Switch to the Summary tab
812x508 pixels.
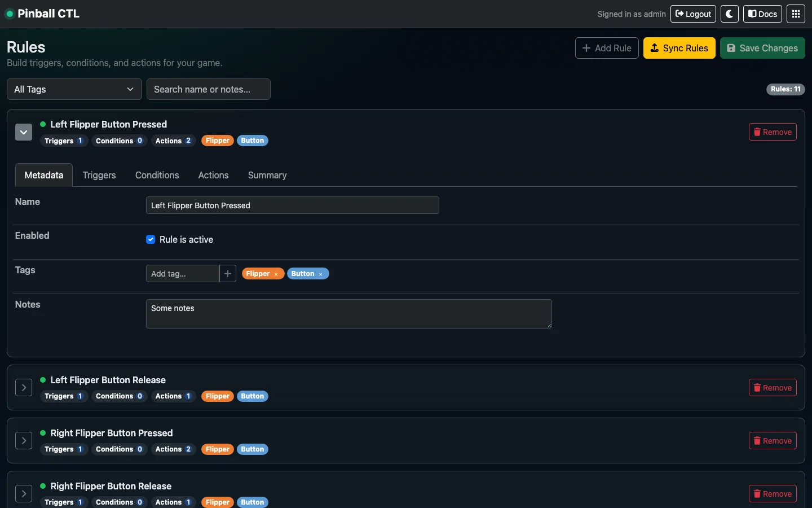[267, 175]
